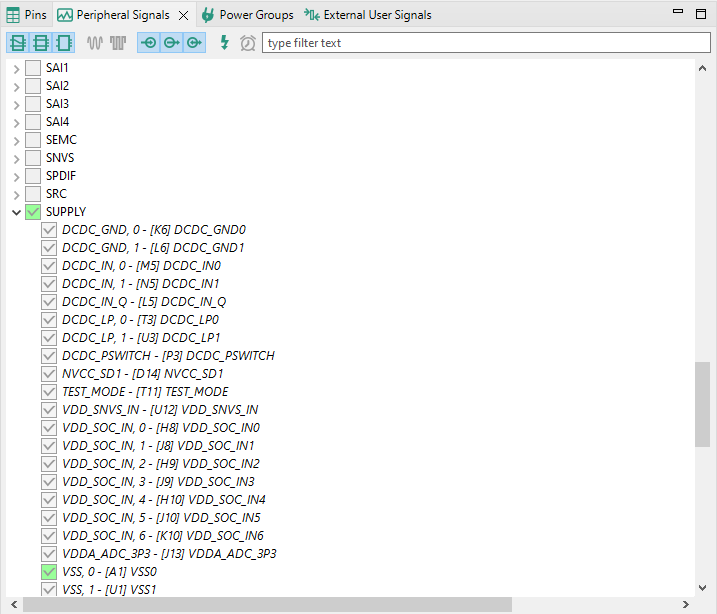
Task: Click the double waveform signals icon
Action: [x=118, y=43]
